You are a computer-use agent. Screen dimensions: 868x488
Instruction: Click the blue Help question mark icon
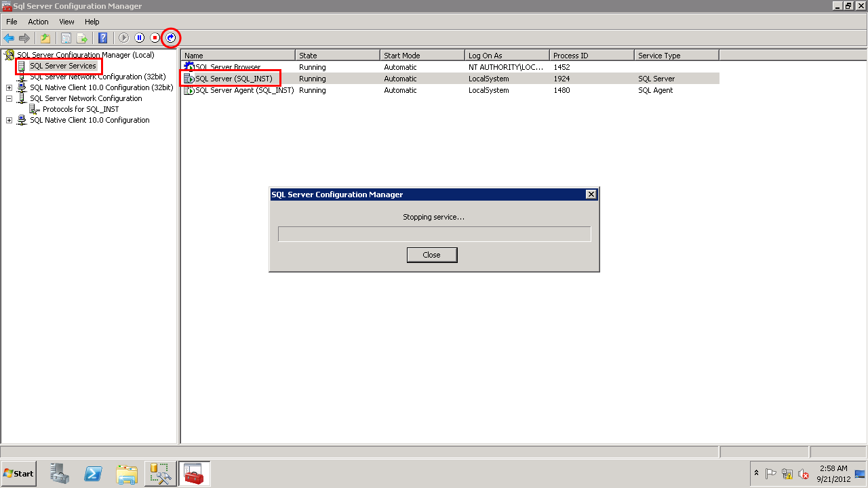click(x=103, y=38)
